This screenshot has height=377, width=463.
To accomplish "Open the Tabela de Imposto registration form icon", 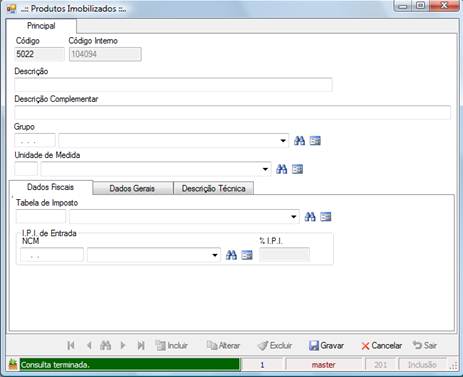I will click(326, 217).
